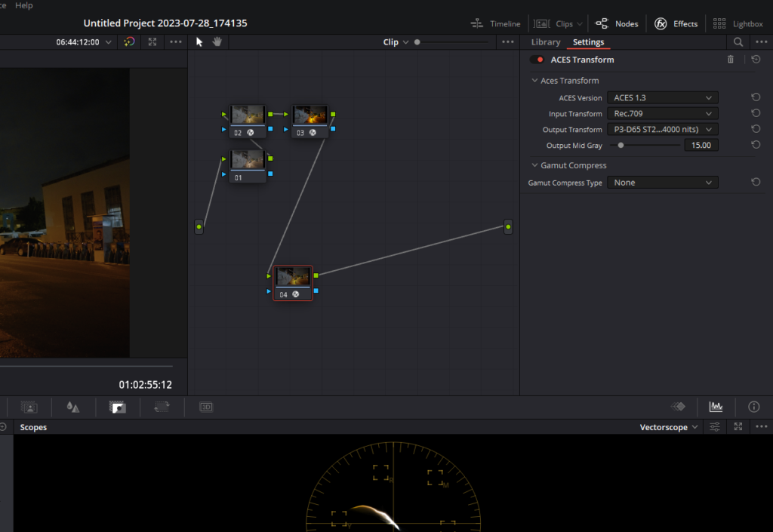Screen dimensions: 773x532
Task: Click the viewer expand fullscreen icon
Action: point(152,42)
